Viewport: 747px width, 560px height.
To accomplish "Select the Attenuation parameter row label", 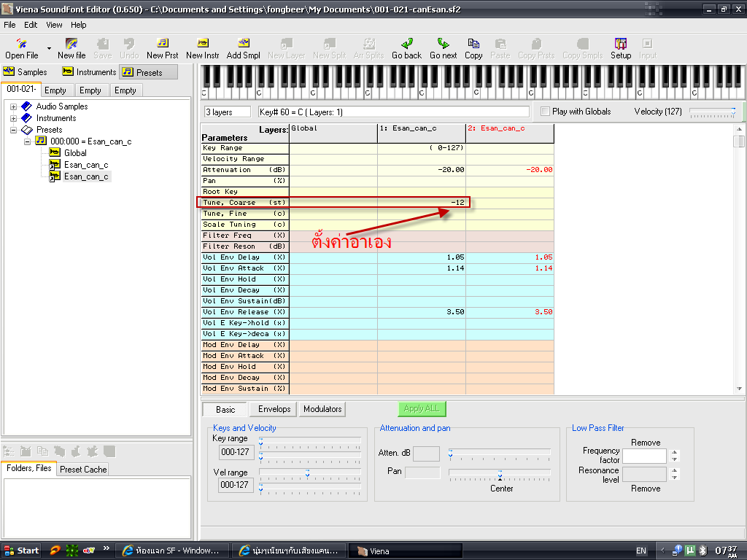I will click(244, 170).
